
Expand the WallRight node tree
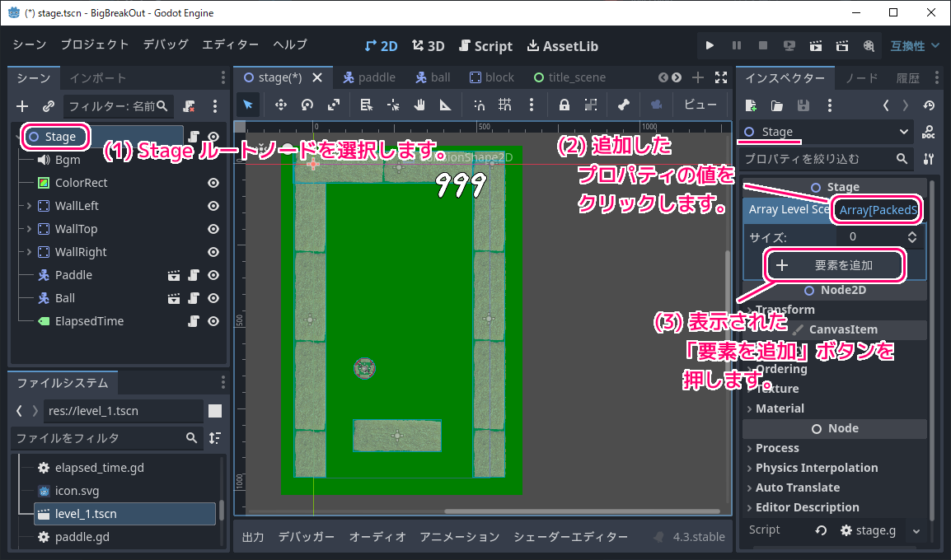tap(29, 252)
